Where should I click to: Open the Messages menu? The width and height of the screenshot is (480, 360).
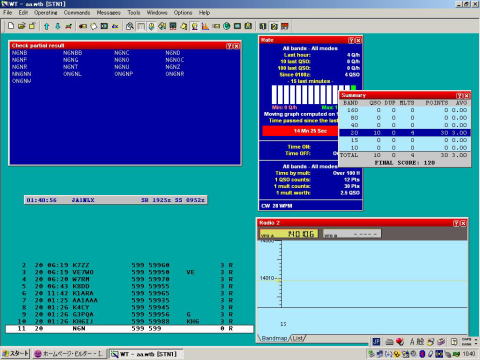click(109, 13)
